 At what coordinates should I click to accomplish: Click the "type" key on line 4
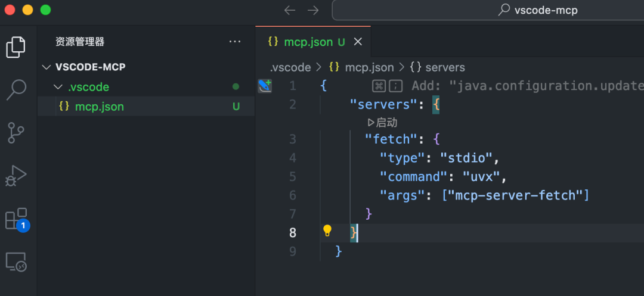pyautogui.click(x=402, y=158)
